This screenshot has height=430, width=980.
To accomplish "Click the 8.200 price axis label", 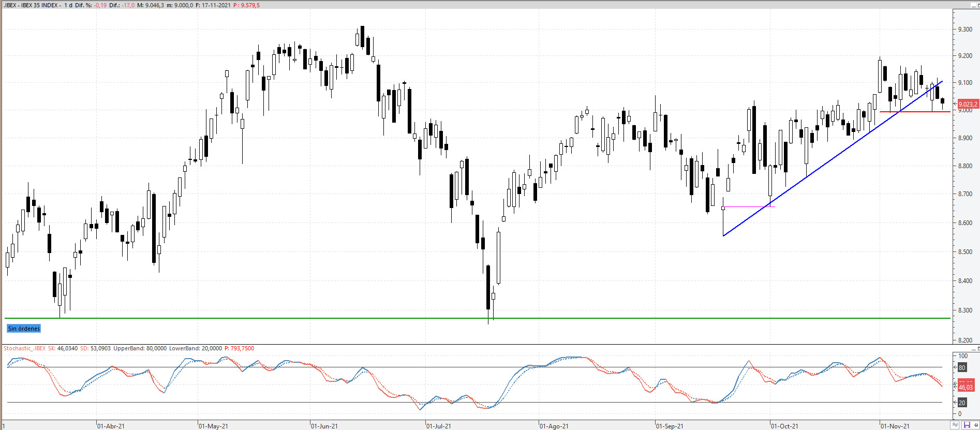I will (x=965, y=340).
